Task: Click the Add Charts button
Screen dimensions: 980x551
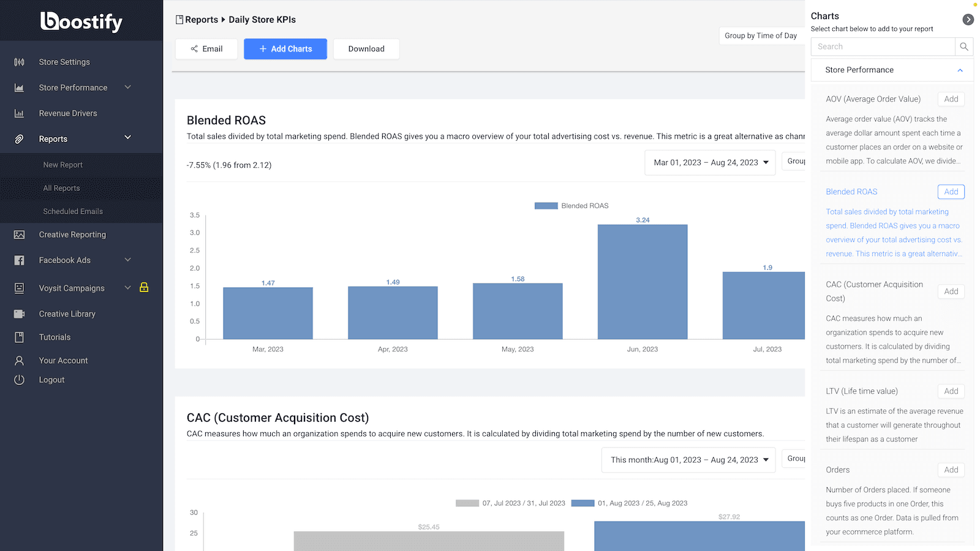Action: coord(285,48)
